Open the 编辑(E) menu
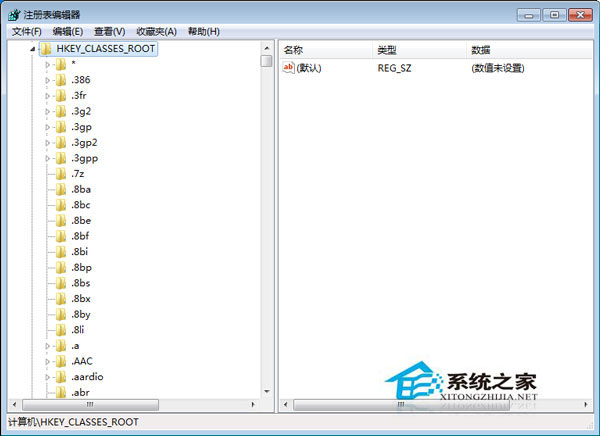 (x=68, y=32)
